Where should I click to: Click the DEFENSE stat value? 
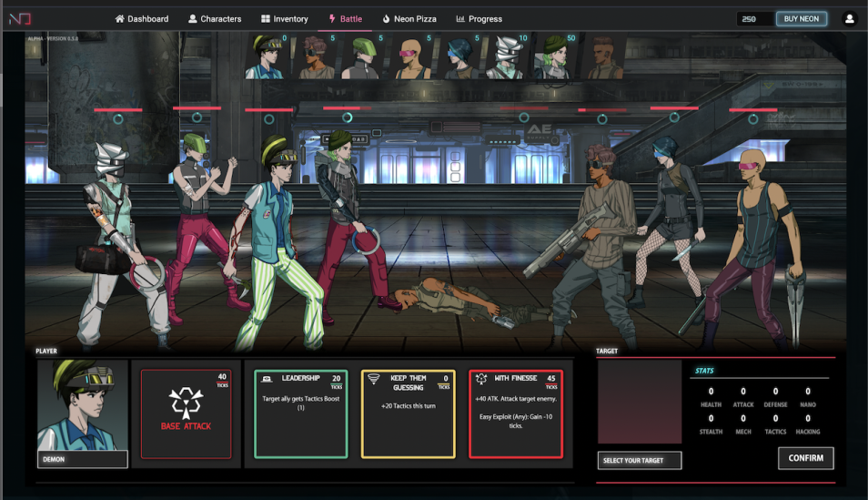pos(775,392)
